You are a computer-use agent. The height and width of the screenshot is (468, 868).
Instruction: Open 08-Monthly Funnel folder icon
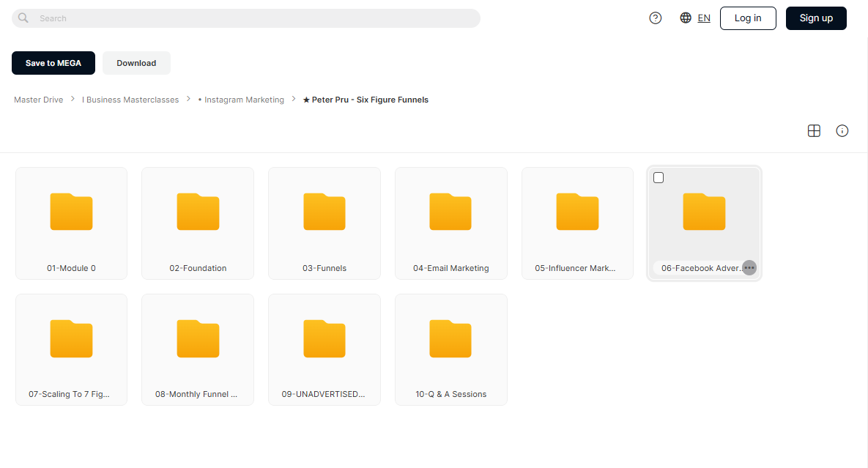[199, 338]
